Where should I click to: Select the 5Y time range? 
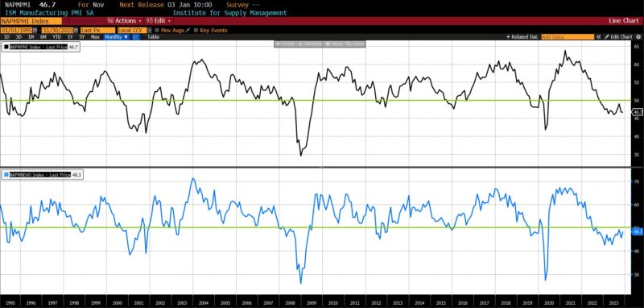point(82,36)
